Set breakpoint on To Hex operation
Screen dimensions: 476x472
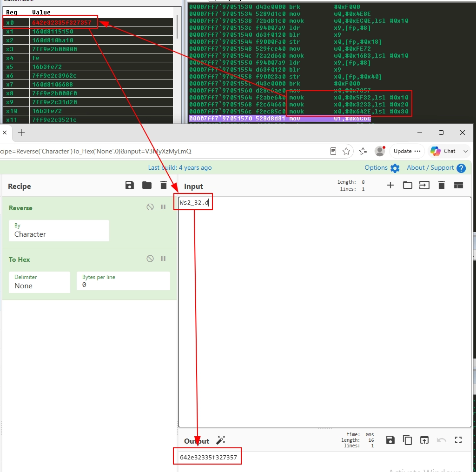(x=163, y=259)
